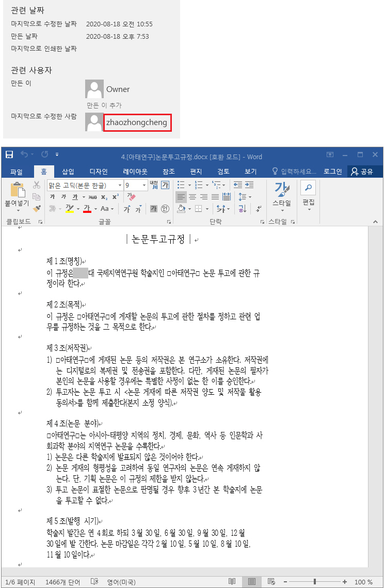Toggle strikethrough text formatting

[x=93, y=197]
